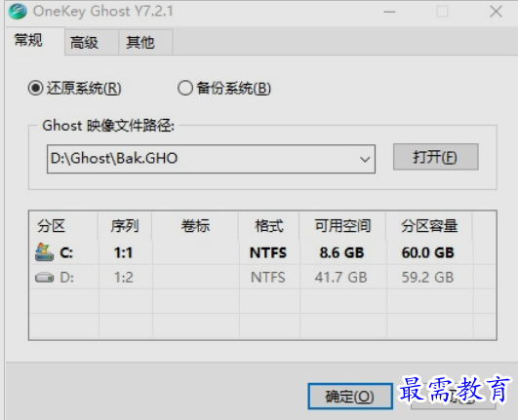Viewport: 518px width, 420px height.
Task: Minimize the OneKey Ghost window
Action: pyautogui.click(x=390, y=12)
